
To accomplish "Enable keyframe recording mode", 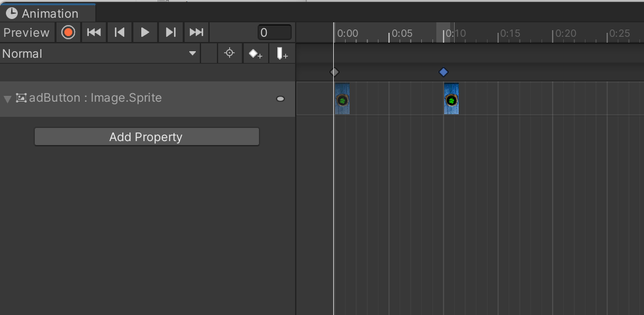I will pyautogui.click(x=68, y=32).
